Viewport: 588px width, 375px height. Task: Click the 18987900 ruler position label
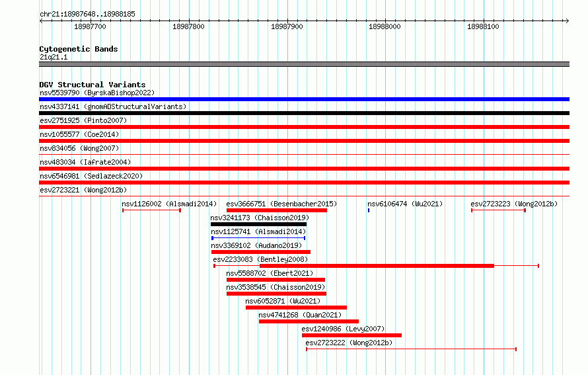pos(287,26)
